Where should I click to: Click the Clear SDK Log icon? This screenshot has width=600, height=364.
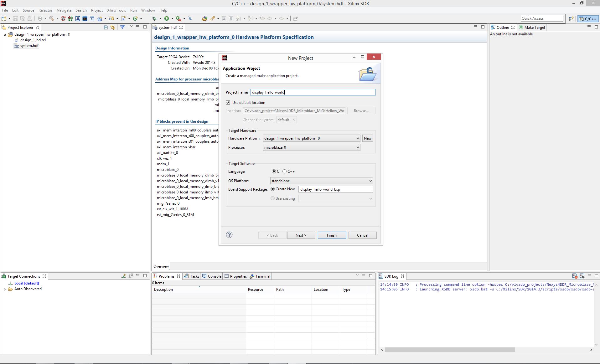tap(575, 276)
